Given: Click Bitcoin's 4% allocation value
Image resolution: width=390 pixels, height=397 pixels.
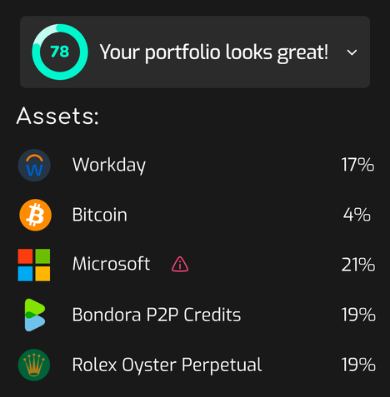Looking at the screenshot, I should click(357, 215).
